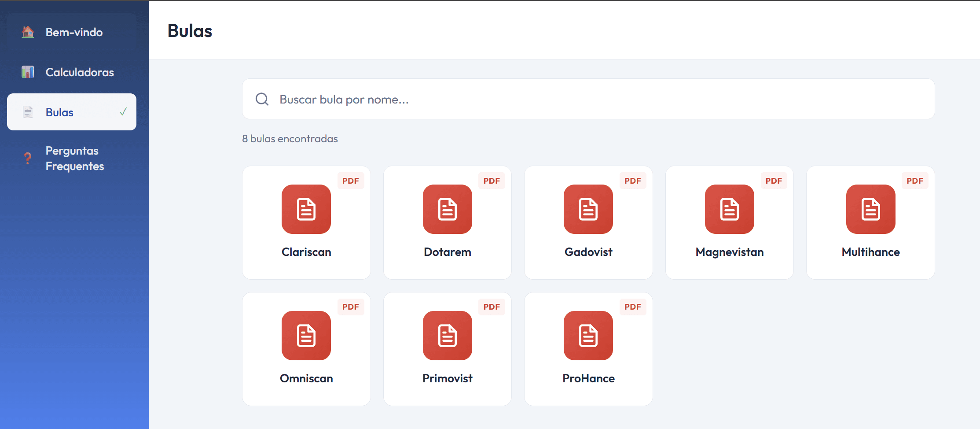This screenshot has width=980, height=429.
Task: Click the Multihance card title
Action: pyautogui.click(x=870, y=252)
